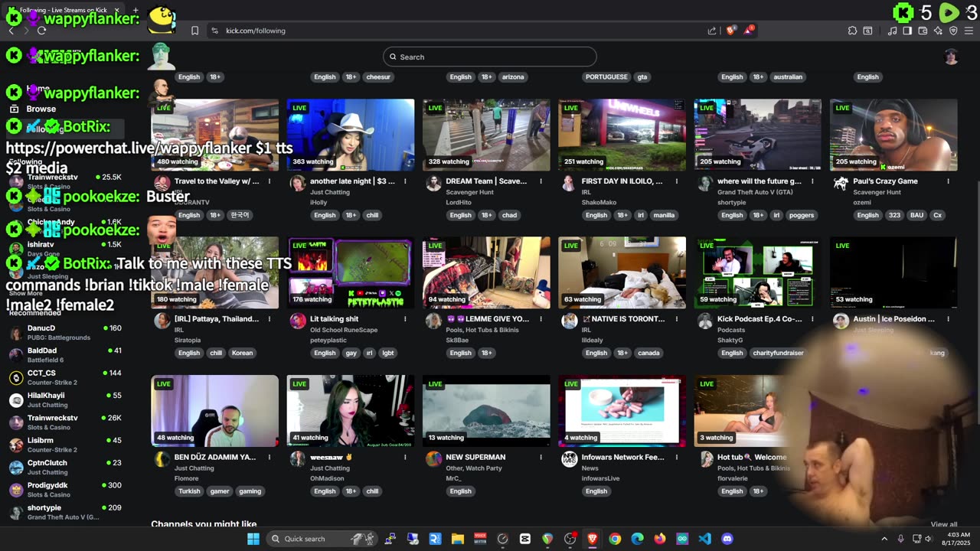Open options for 'Paul's Crazy Game' stream
Viewport: 980px width, 551px height.
[x=948, y=181]
